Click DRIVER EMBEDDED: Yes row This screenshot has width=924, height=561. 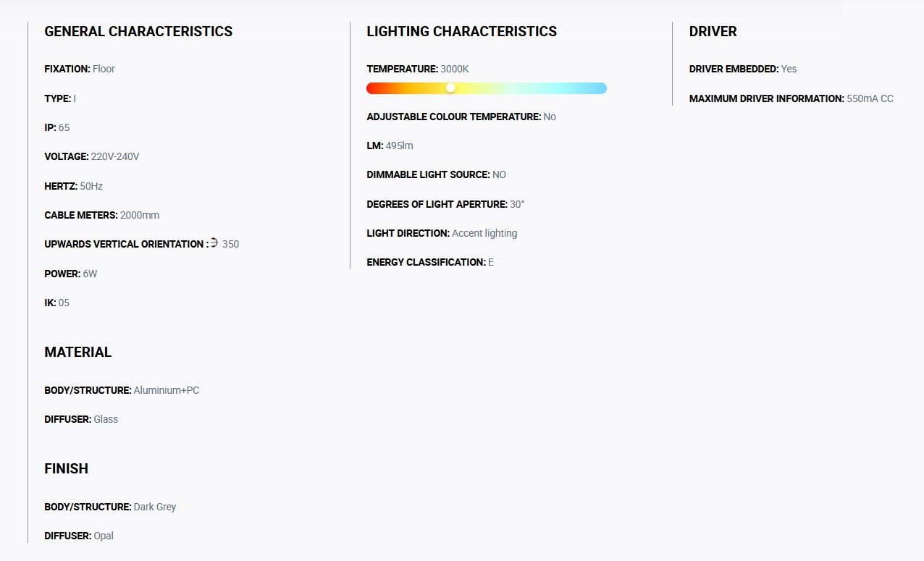click(x=743, y=69)
